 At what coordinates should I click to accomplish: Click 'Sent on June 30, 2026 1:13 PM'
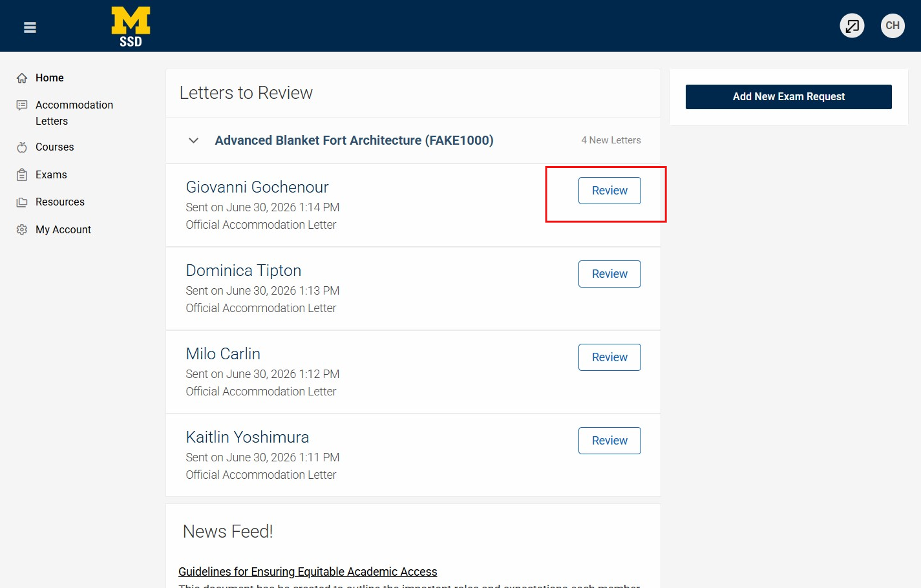262,291
